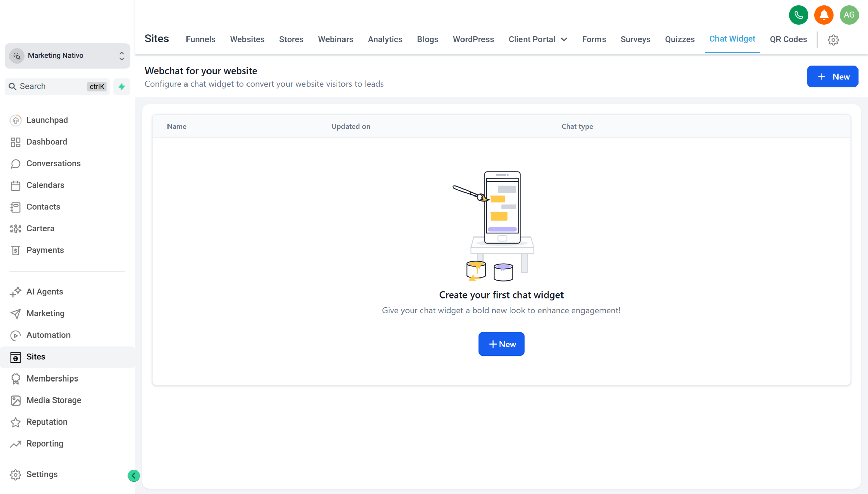Open Memberships in sidebar
Screen dimensions: 868x494
click(52, 379)
